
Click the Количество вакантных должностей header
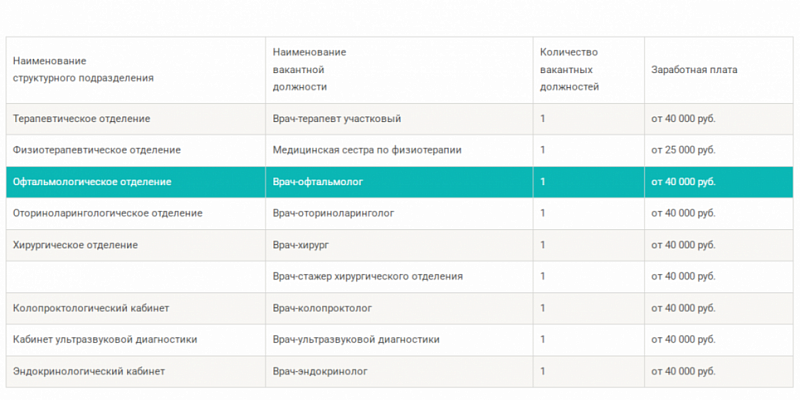tap(569, 69)
